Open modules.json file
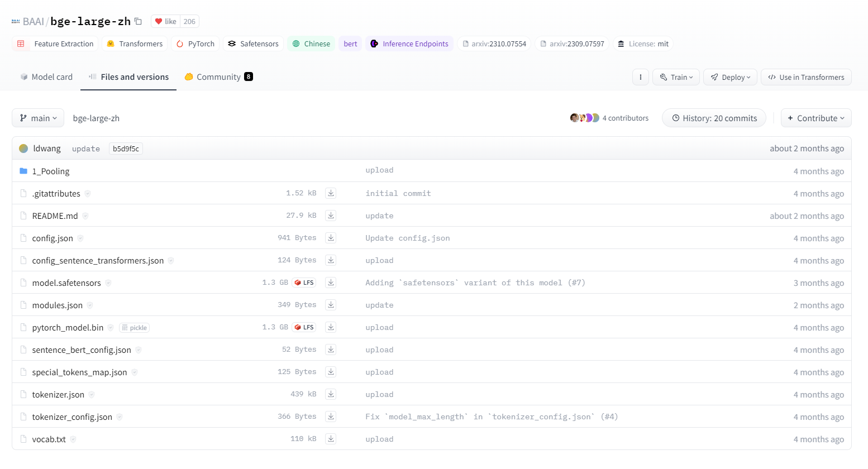This screenshot has width=868, height=469. point(57,305)
